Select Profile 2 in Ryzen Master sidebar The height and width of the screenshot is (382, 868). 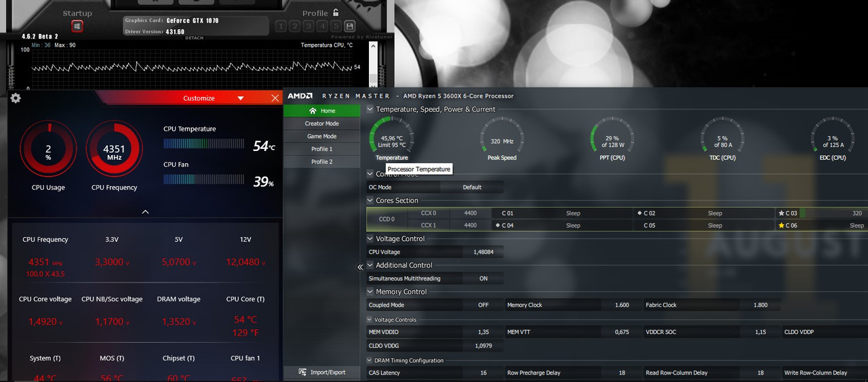tap(322, 162)
